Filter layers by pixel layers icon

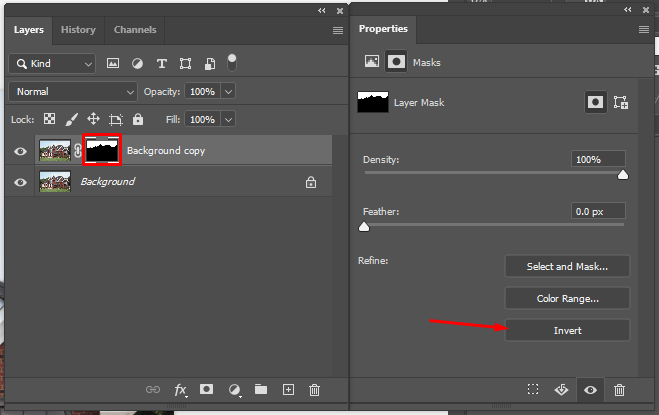113,63
